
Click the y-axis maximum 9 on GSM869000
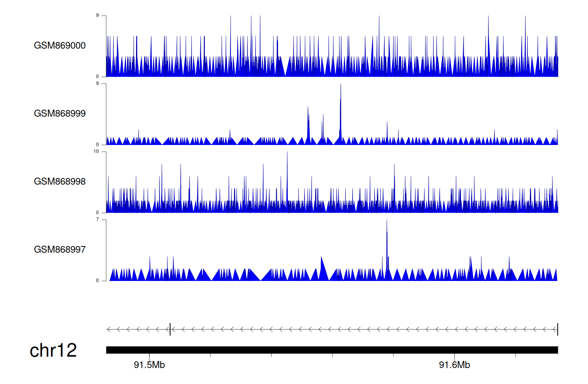pyautogui.click(x=97, y=16)
